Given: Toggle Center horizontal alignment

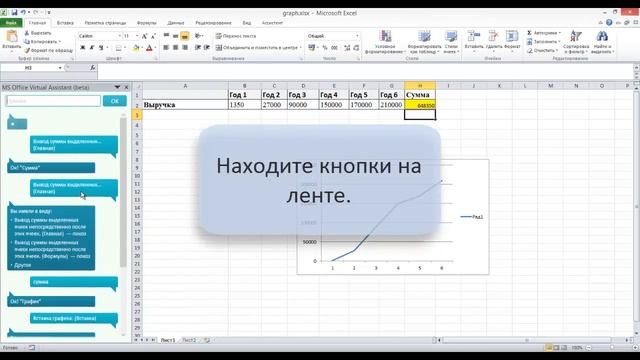Looking at the screenshot, I should tap(176, 48).
